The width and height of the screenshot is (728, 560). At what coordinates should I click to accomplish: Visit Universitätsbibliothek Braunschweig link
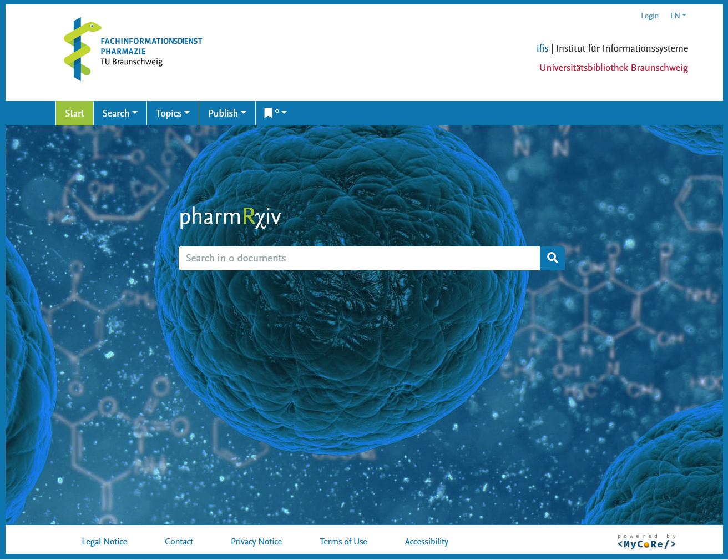614,68
